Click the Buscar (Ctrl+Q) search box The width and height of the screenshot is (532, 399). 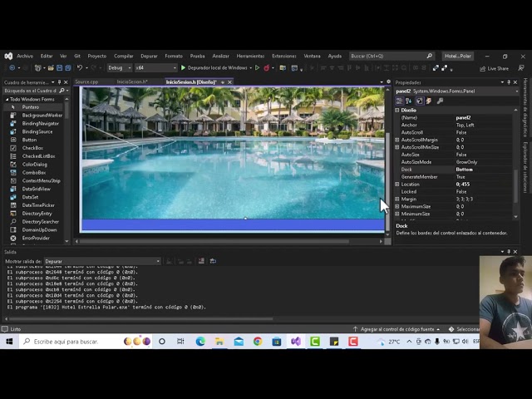tap(392, 56)
